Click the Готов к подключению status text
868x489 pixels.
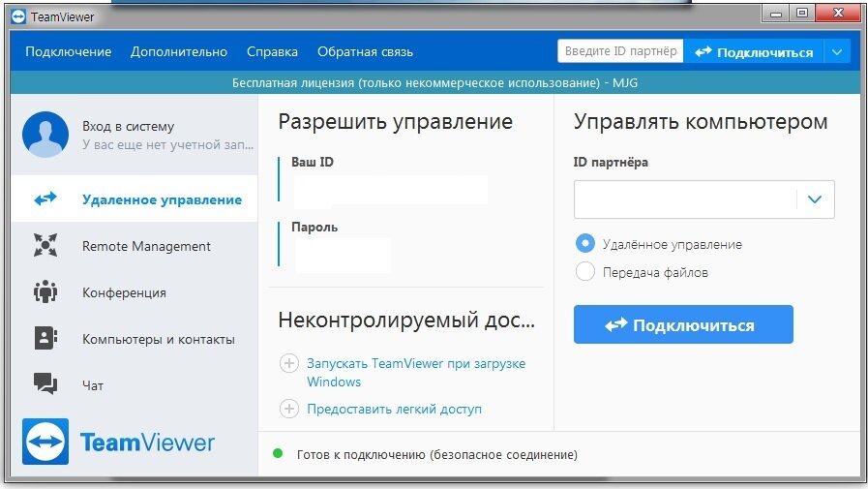click(x=436, y=455)
